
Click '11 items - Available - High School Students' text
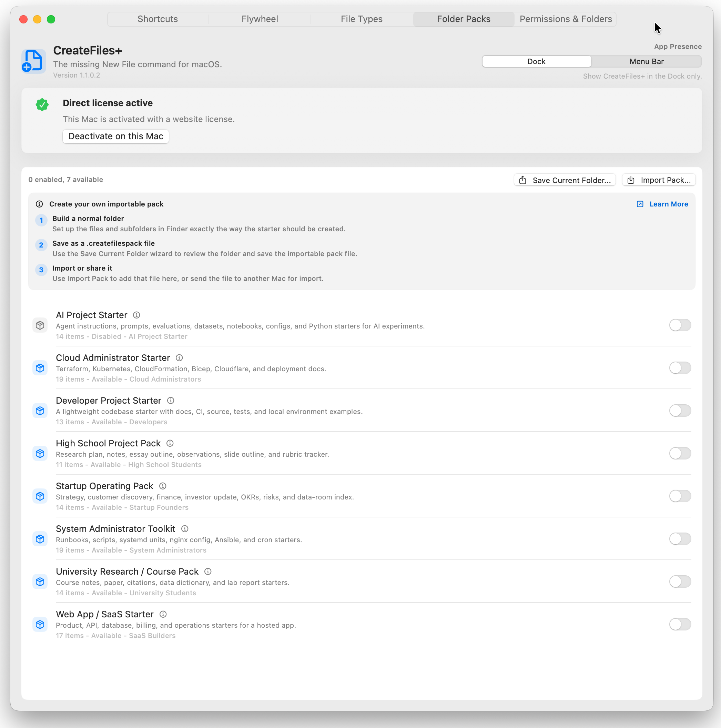(x=129, y=465)
